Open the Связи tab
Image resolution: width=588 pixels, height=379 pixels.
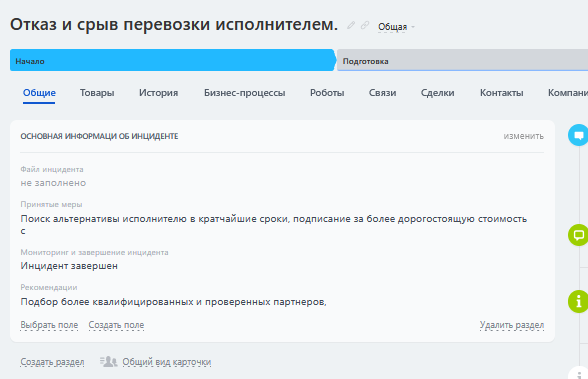(x=382, y=93)
